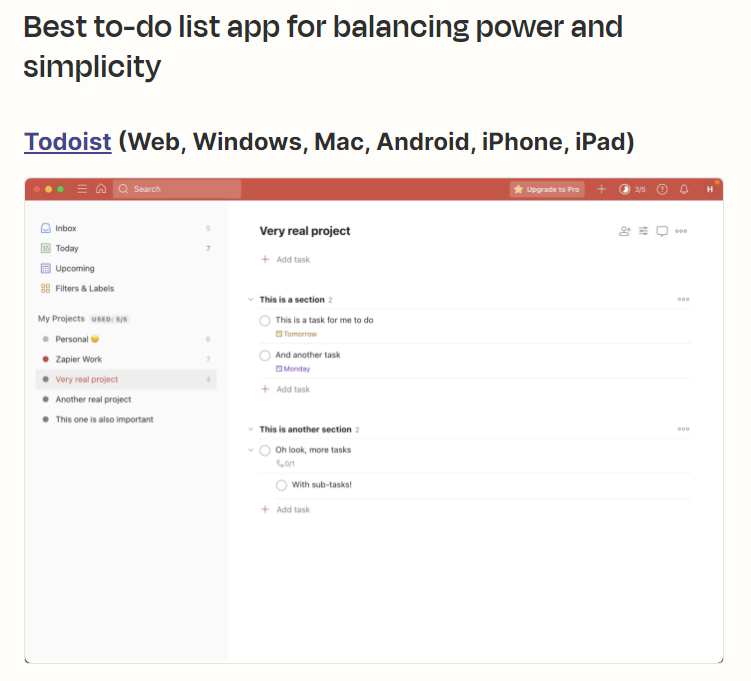Open view options sliders icon

click(643, 231)
